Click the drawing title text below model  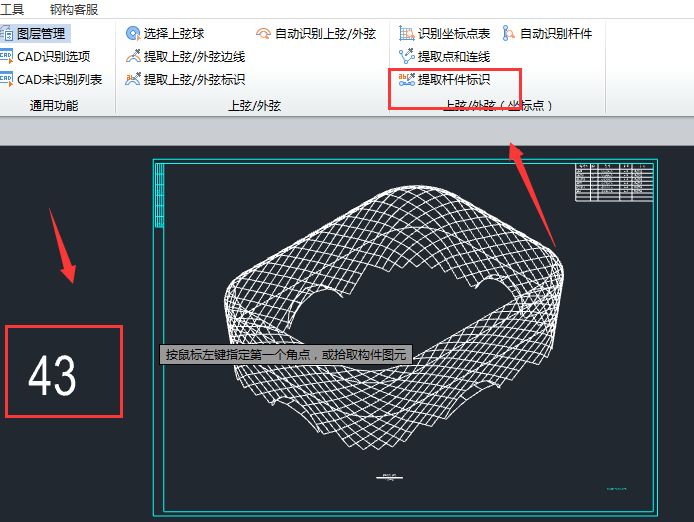[x=389, y=477]
